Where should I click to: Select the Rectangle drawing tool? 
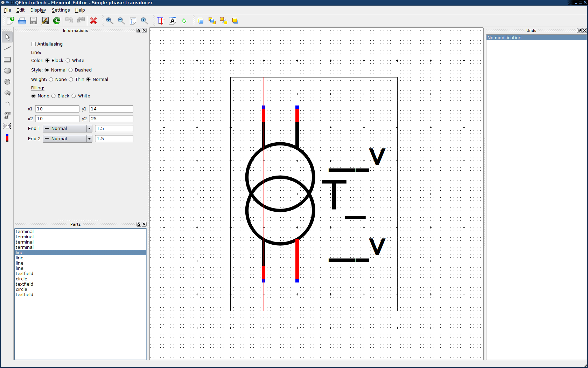click(x=7, y=60)
